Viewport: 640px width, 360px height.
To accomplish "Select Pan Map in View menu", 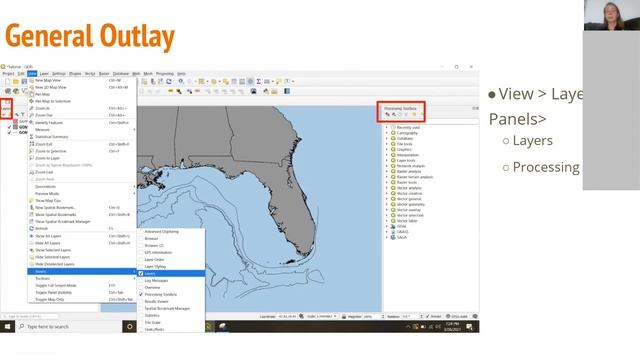I will (82, 94).
